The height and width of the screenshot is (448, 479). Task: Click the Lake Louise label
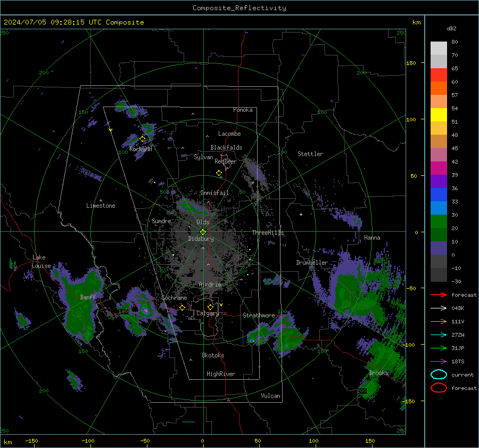pos(42,262)
